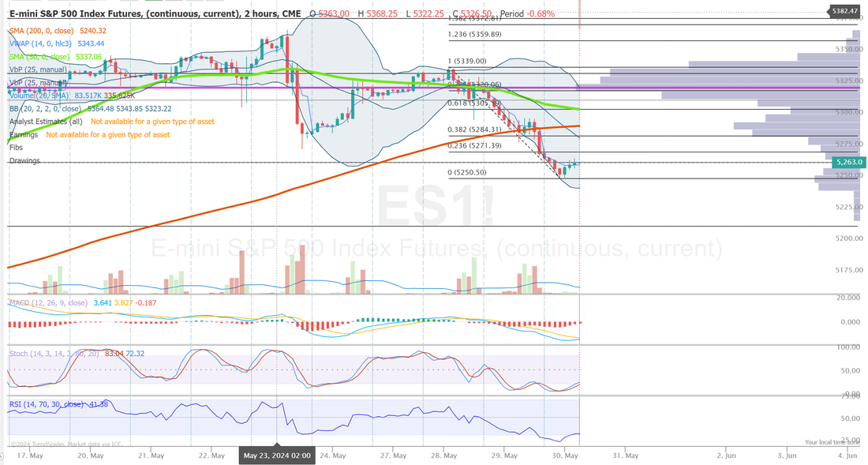Click the Drawings label in the legend
Image resolution: width=868 pixels, height=465 pixels.
coord(25,161)
